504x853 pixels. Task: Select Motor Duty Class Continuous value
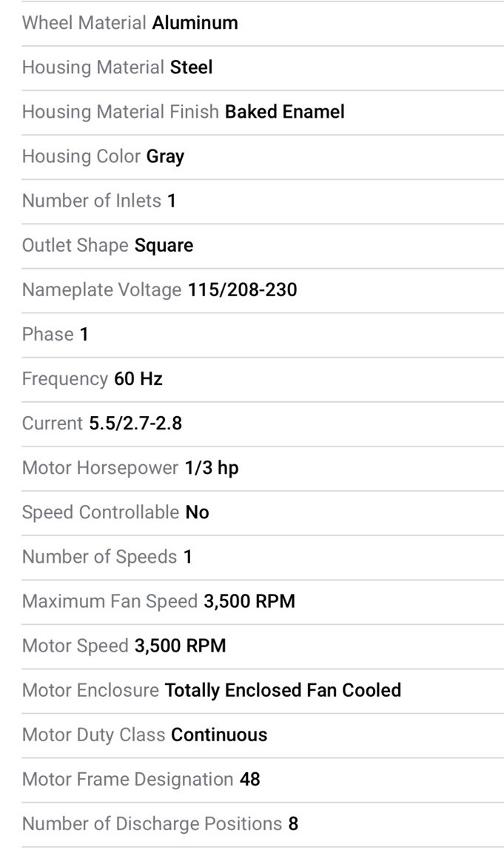(x=219, y=735)
